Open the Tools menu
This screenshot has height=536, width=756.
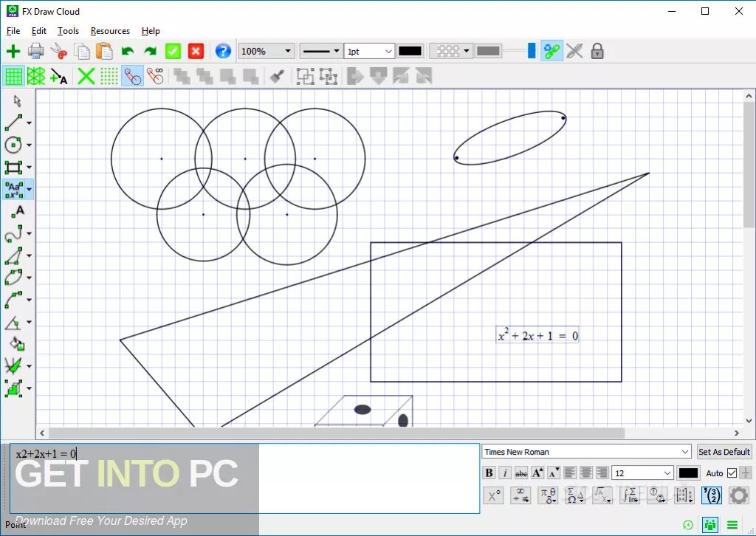click(x=68, y=31)
